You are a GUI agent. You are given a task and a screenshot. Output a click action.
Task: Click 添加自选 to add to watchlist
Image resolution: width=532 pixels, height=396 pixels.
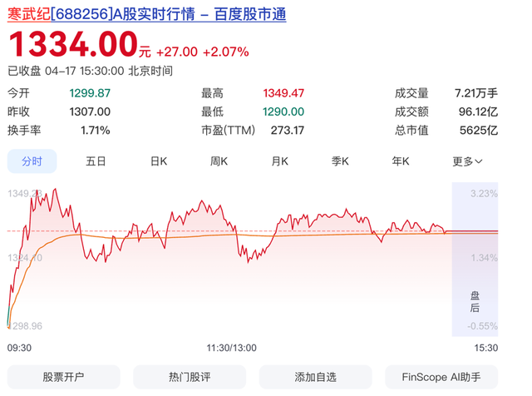(316, 377)
